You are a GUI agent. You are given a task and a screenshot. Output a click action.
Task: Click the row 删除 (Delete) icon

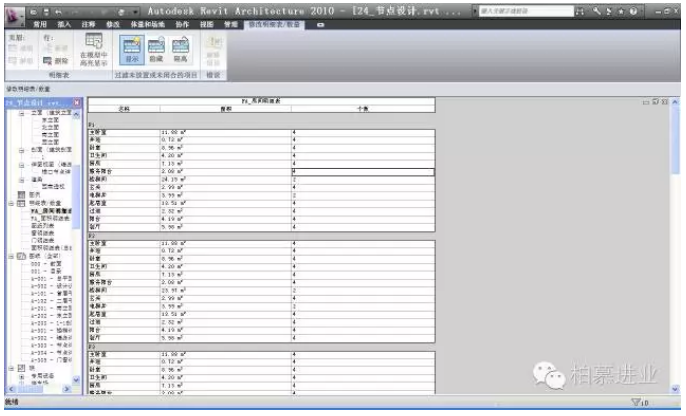click(x=55, y=60)
